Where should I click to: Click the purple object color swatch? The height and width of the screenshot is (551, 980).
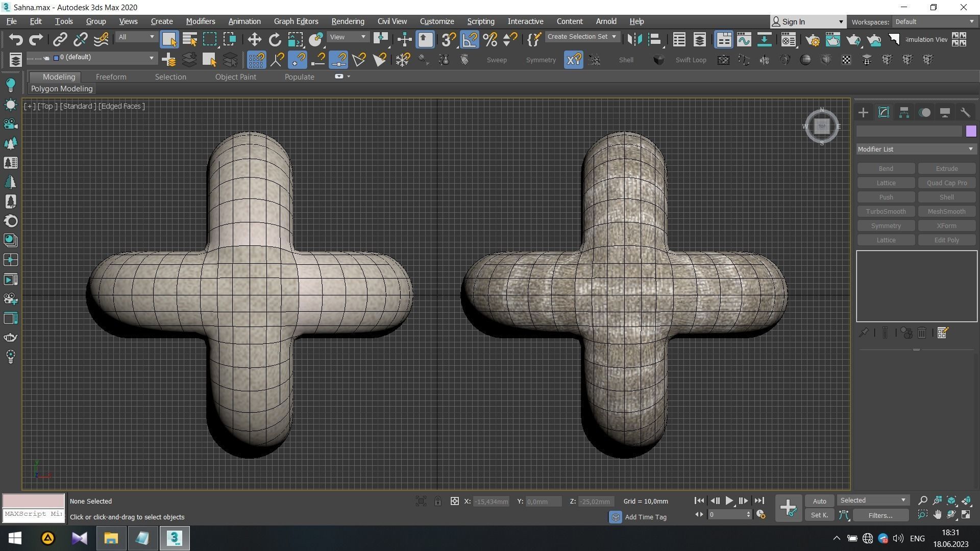click(x=971, y=131)
